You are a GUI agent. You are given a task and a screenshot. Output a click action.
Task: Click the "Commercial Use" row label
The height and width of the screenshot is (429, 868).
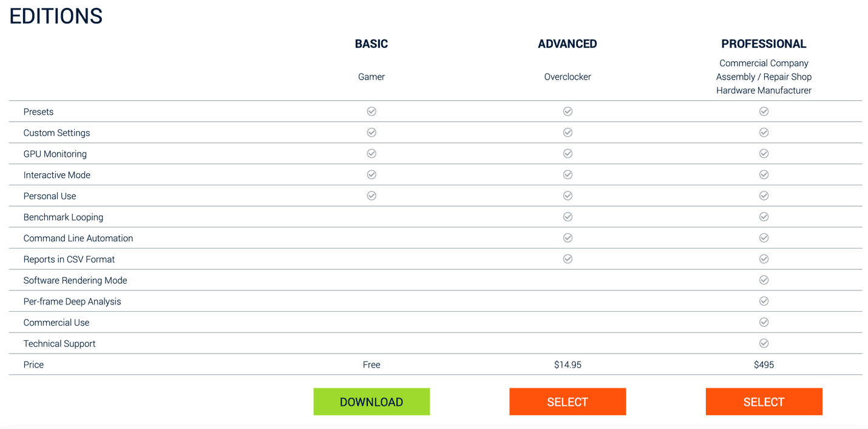pyautogui.click(x=56, y=323)
